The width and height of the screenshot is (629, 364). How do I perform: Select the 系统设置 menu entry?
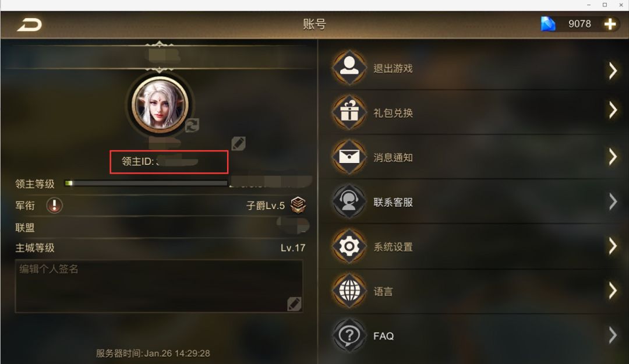[473, 246]
